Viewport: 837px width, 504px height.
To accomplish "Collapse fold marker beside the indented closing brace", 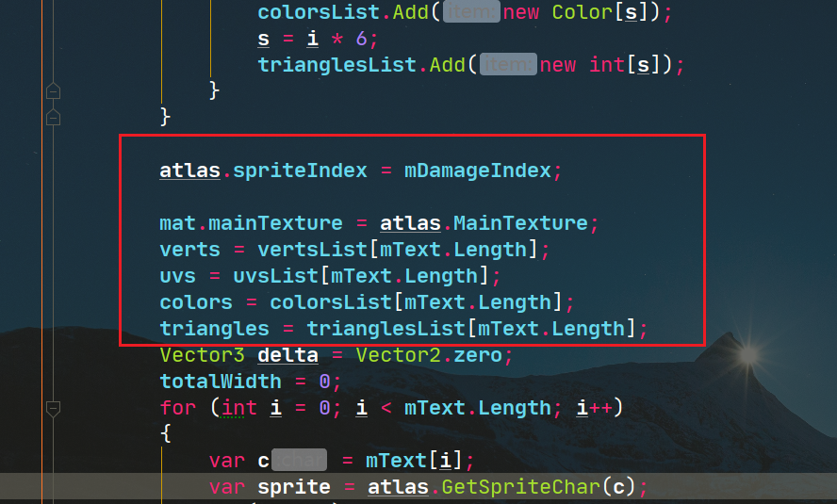I will 53,91.
